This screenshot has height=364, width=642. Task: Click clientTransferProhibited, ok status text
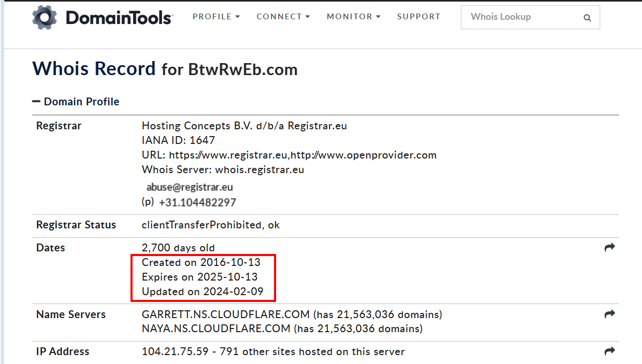coord(211,225)
